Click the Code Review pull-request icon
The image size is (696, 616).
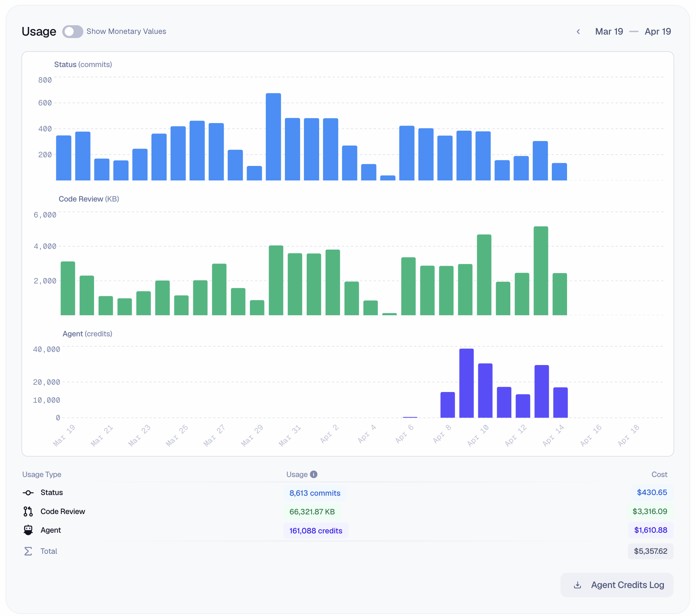tap(28, 511)
